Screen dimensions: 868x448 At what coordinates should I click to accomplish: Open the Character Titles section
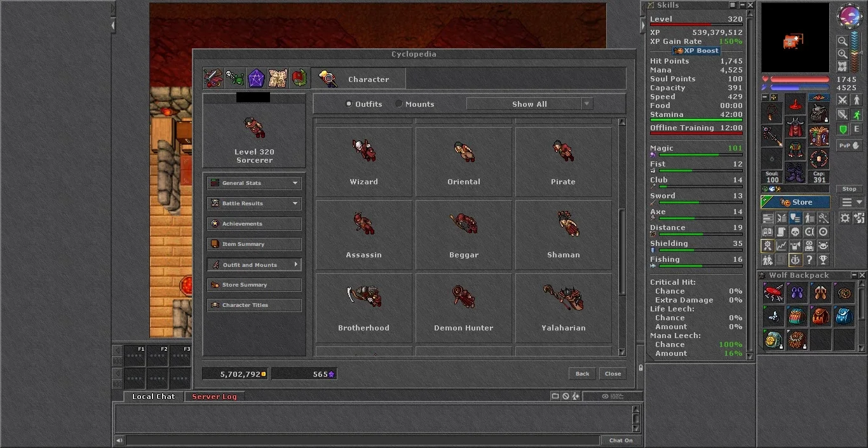coord(254,305)
